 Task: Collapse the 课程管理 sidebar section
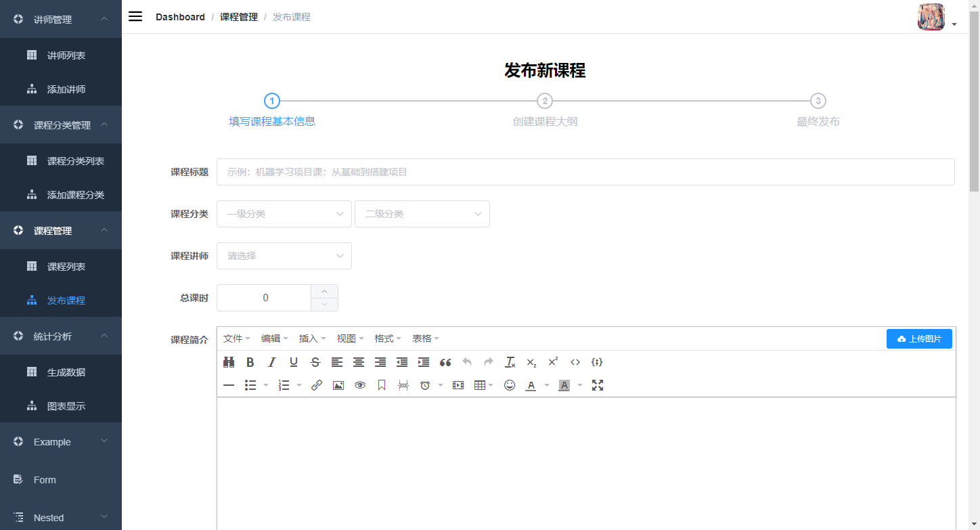tap(61, 230)
